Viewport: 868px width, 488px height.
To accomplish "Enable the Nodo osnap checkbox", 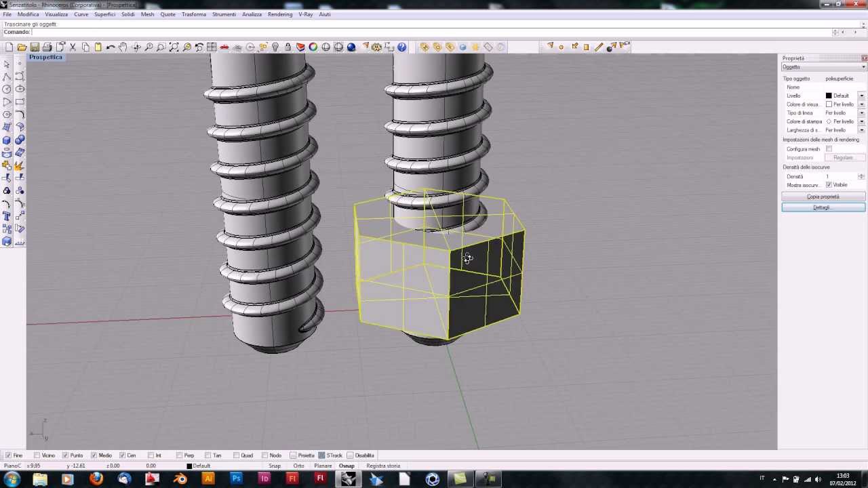I will click(265, 455).
